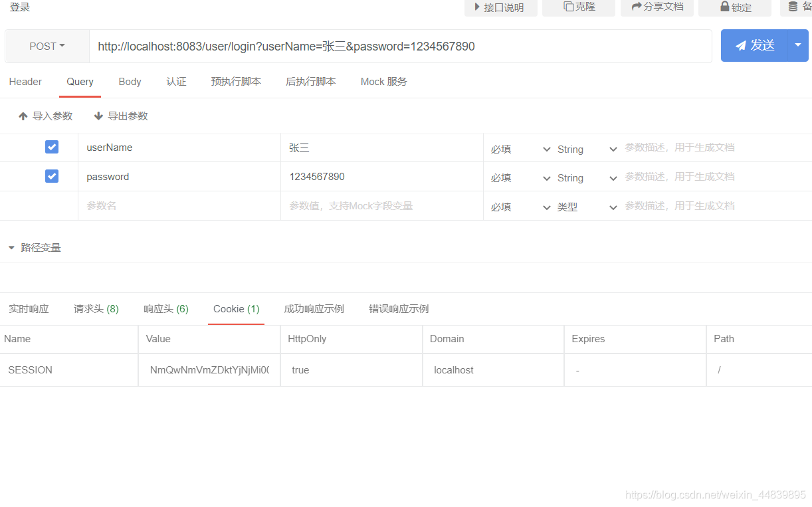Open String type dropdown for userName
The image size is (812, 507).
(x=587, y=149)
